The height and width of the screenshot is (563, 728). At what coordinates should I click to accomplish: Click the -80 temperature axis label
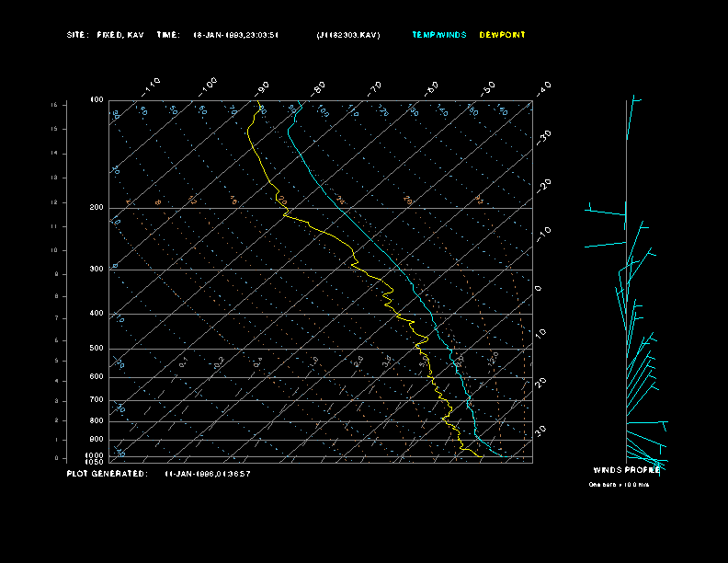[319, 88]
